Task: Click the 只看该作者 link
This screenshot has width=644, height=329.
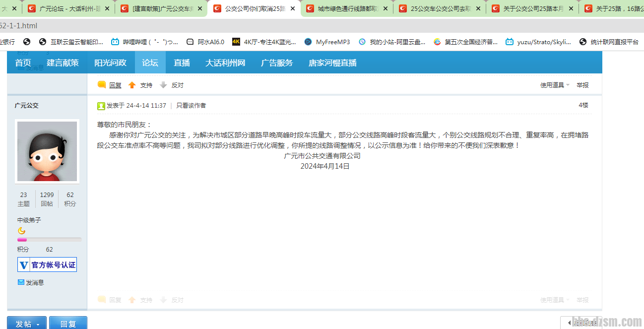Action: [191, 106]
